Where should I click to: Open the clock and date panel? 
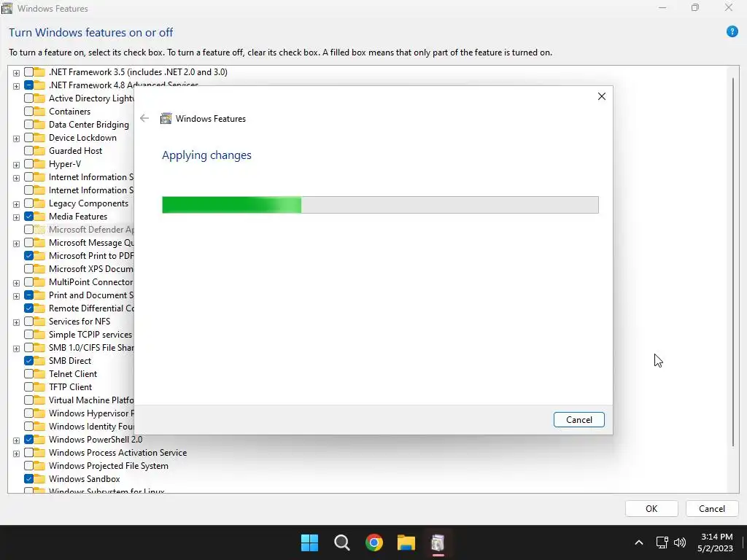(716, 542)
